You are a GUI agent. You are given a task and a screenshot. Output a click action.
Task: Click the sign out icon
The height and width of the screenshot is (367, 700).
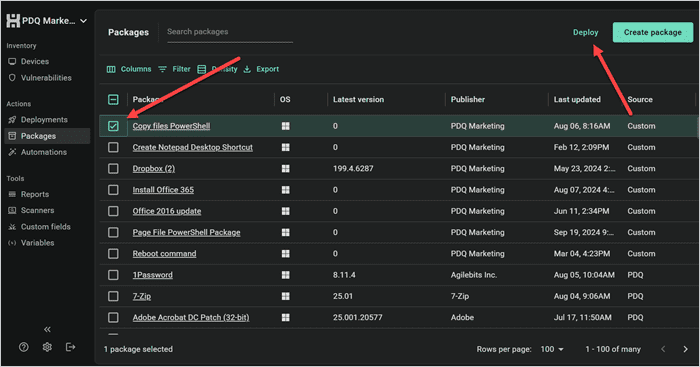(x=71, y=347)
